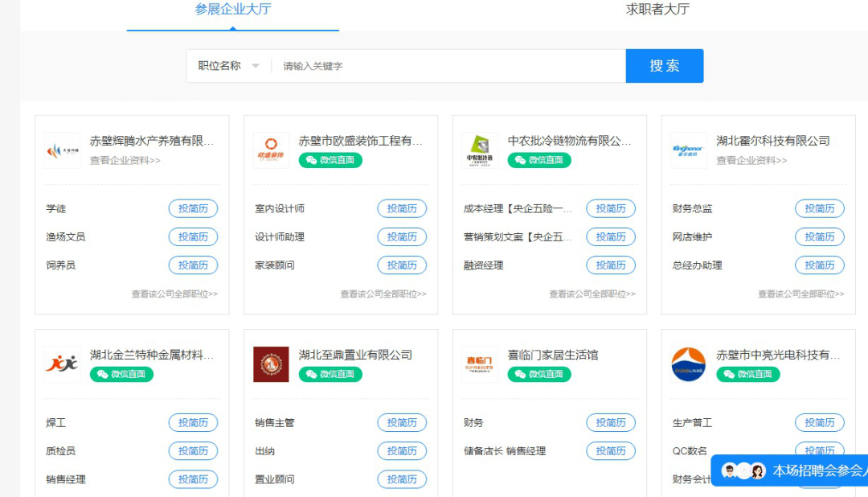Open the 本场招聘会参会 floating banner
Viewport: 868px width, 497px height.
789,470
